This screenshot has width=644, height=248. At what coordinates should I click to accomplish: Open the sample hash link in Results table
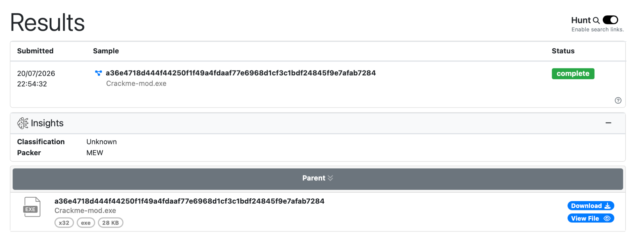240,73
